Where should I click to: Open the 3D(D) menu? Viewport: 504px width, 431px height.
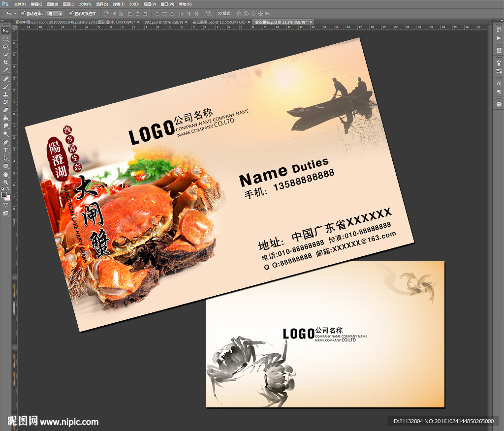pos(134,4)
